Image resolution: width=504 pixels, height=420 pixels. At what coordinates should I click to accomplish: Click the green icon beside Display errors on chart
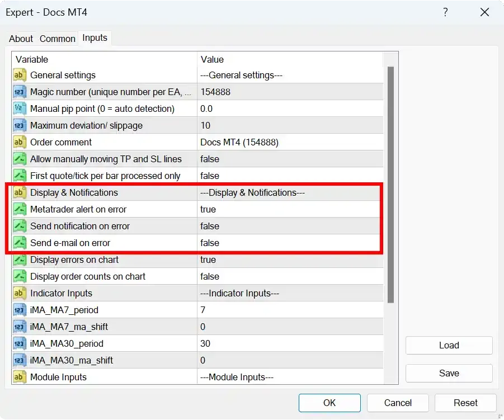[20, 259]
